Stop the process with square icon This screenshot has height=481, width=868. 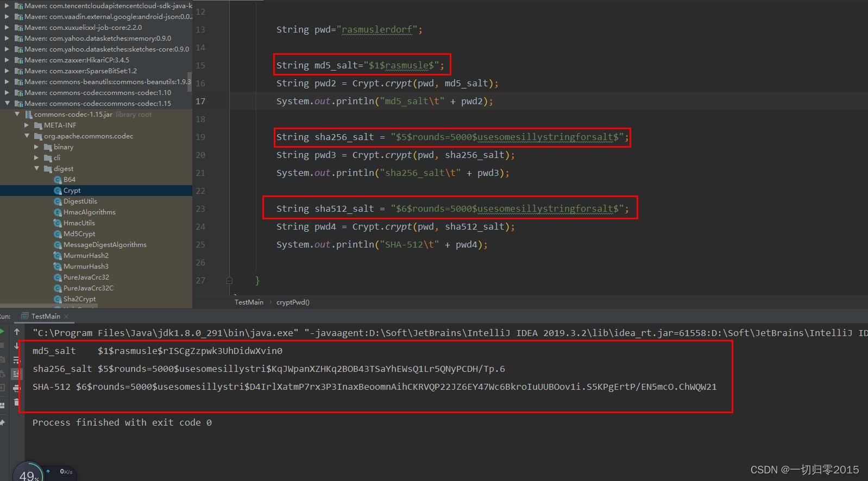(x=2, y=346)
